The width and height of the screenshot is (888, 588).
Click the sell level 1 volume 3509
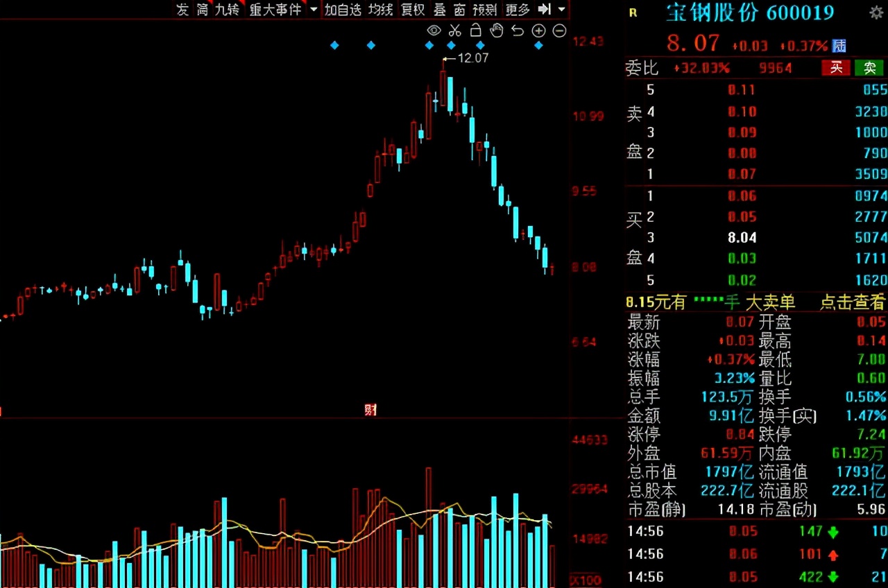[x=871, y=174]
